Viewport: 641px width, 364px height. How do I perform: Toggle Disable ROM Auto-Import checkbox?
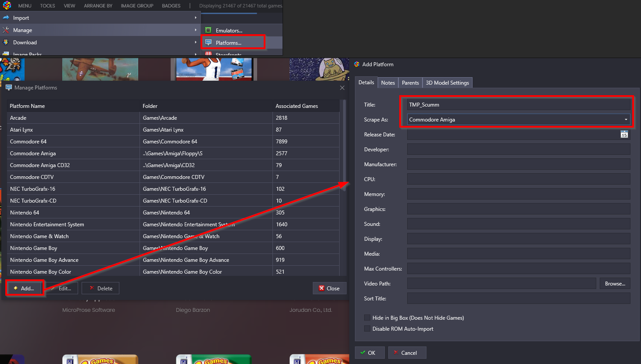[367, 328]
